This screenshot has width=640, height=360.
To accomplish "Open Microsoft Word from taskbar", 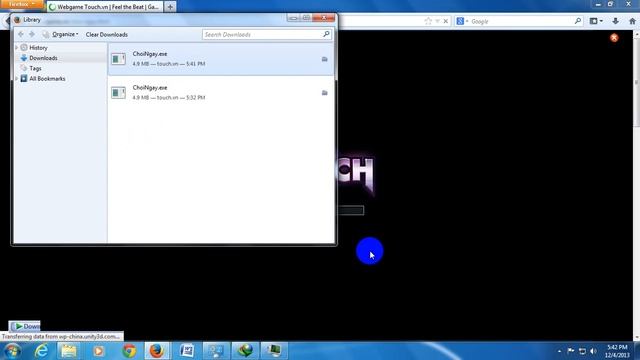I will tap(187, 351).
